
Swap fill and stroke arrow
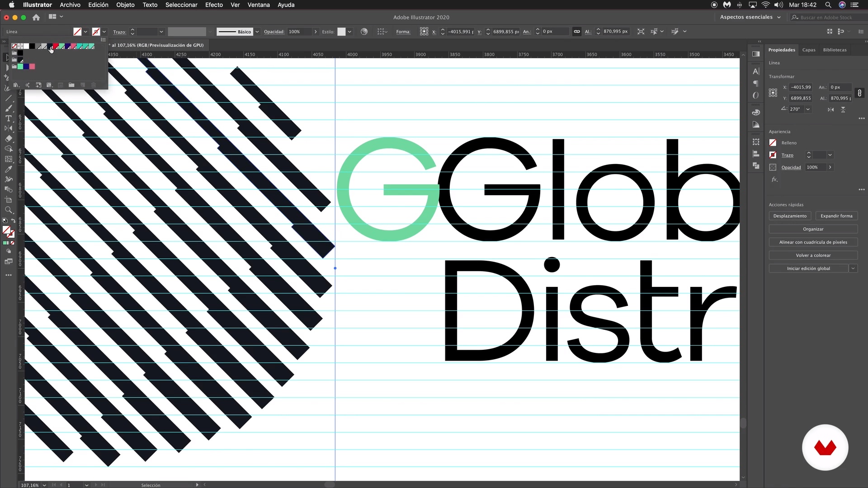click(13, 221)
